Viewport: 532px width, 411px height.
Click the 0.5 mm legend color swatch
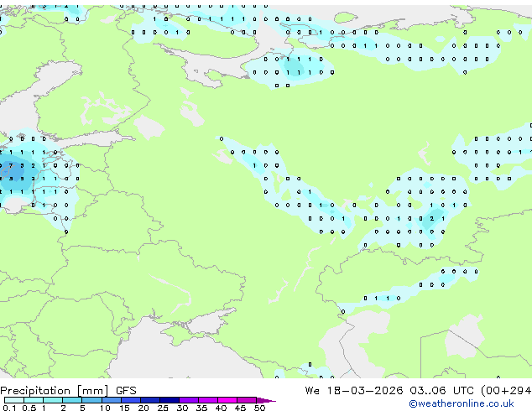point(34,400)
